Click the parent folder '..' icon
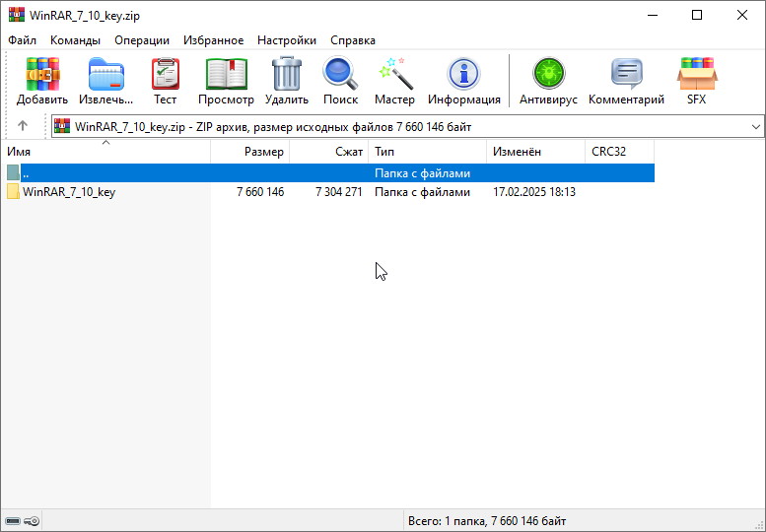766x532 pixels. click(x=13, y=172)
